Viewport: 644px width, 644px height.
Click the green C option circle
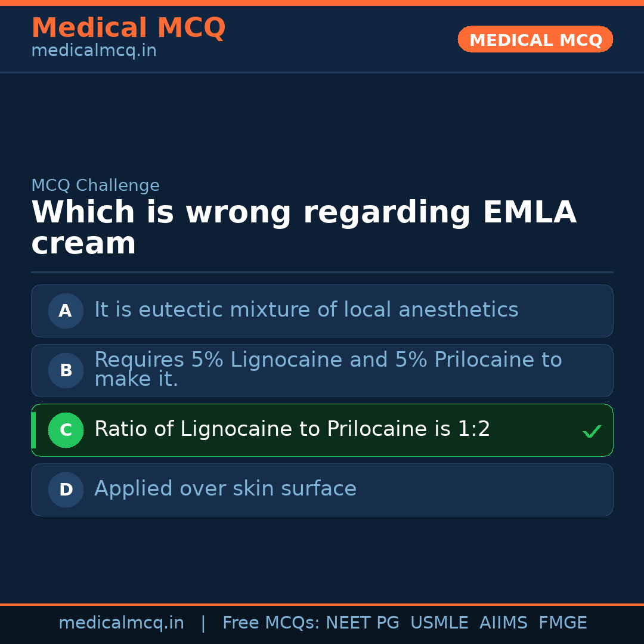point(66,430)
